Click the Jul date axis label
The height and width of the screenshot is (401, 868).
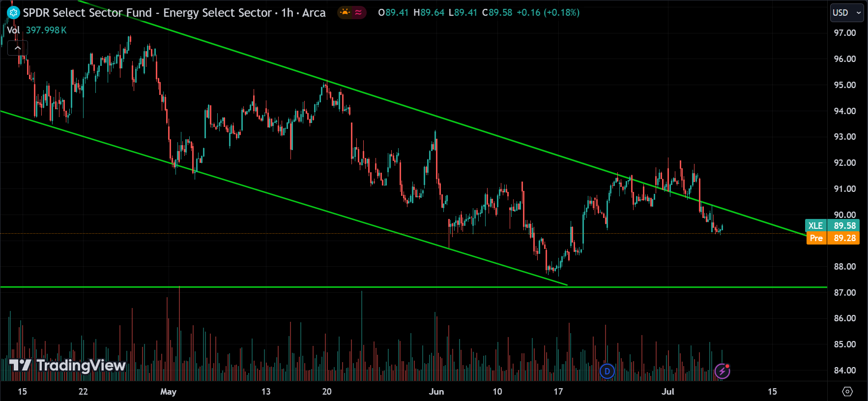click(668, 392)
